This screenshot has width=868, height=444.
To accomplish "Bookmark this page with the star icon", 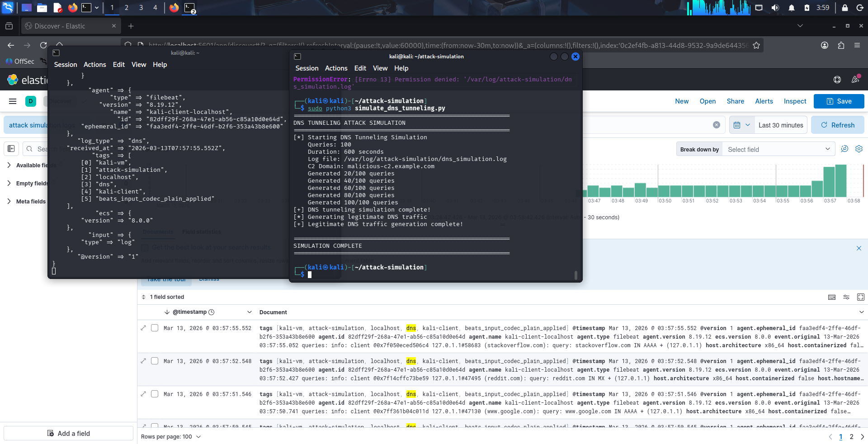I will 756,45.
